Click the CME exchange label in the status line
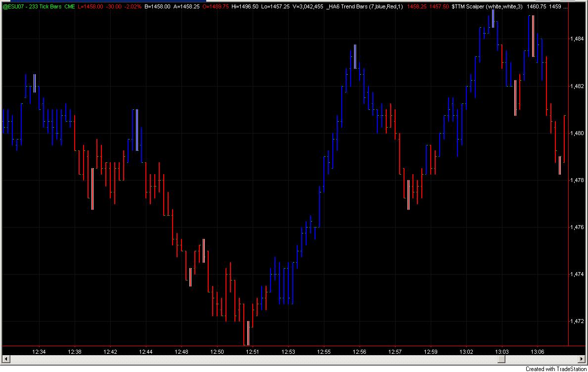Image resolution: width=588 pixels, height=372 pixels. click(70, 7)
